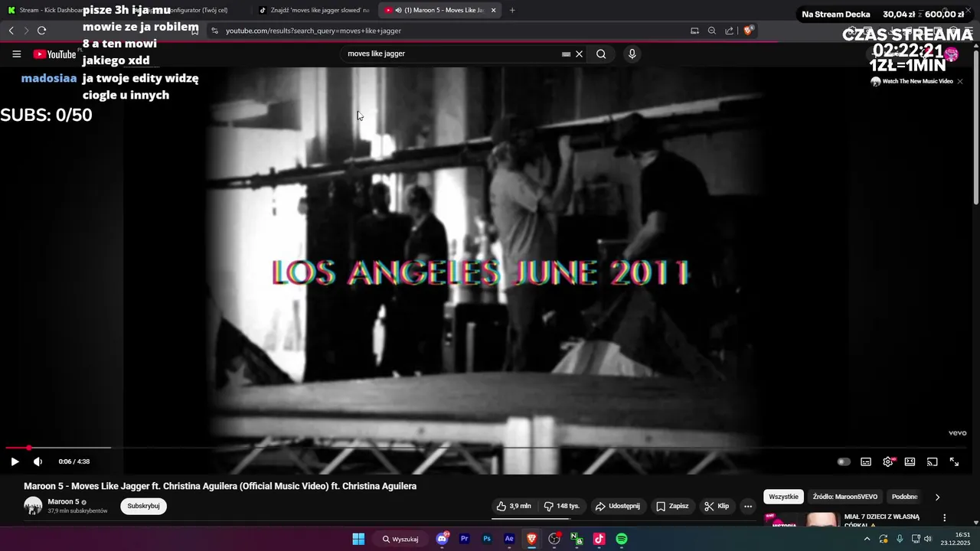Enter fullscreen mode in the player

[954, 461]
